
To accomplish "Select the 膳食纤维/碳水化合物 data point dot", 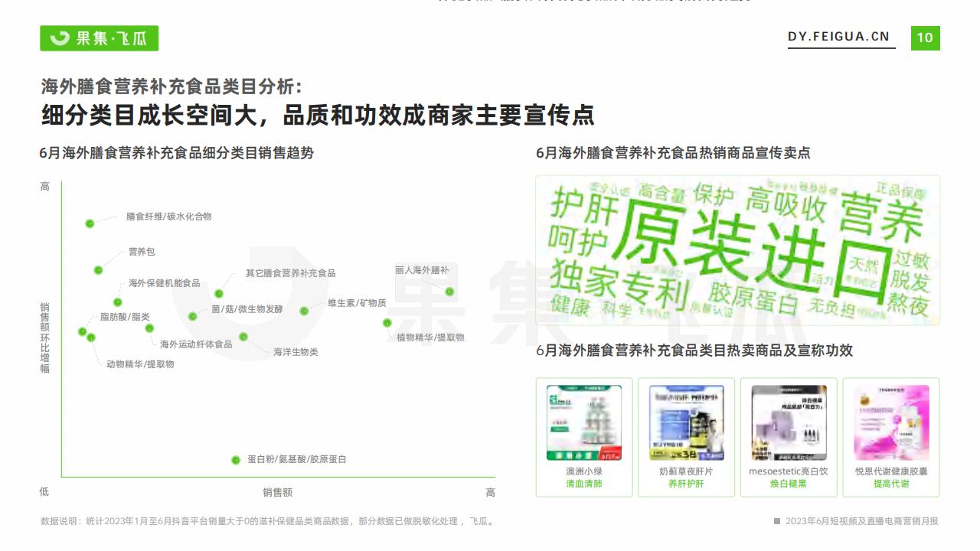I will (x=90, y=223).
